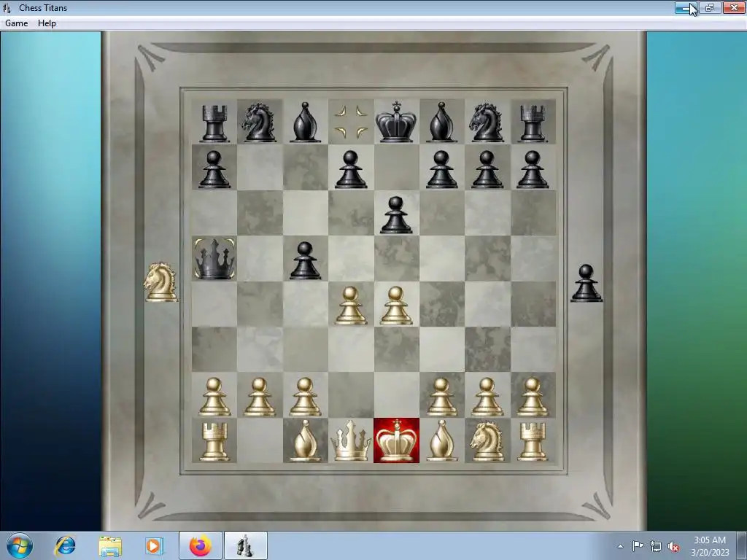Close the Chess Titans window
Viewport: 747px width, 560px height.
[x=734, y=7]
